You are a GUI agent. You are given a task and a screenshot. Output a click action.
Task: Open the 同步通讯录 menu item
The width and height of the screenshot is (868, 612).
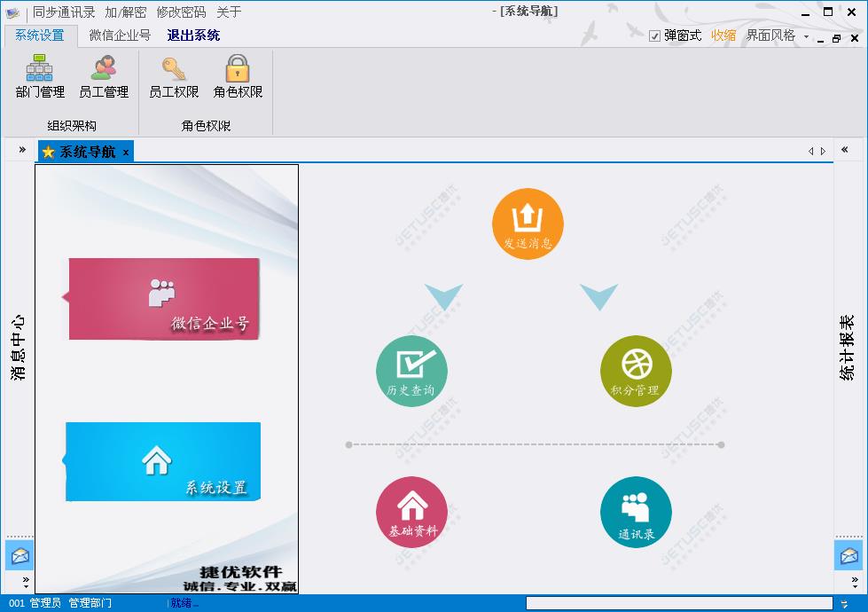[64, 12]
